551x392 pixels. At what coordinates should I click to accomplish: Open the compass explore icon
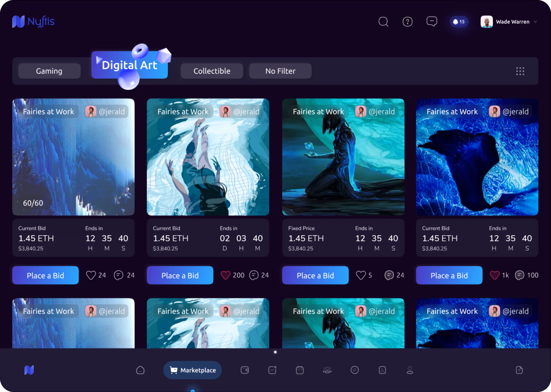click(354, 370)
